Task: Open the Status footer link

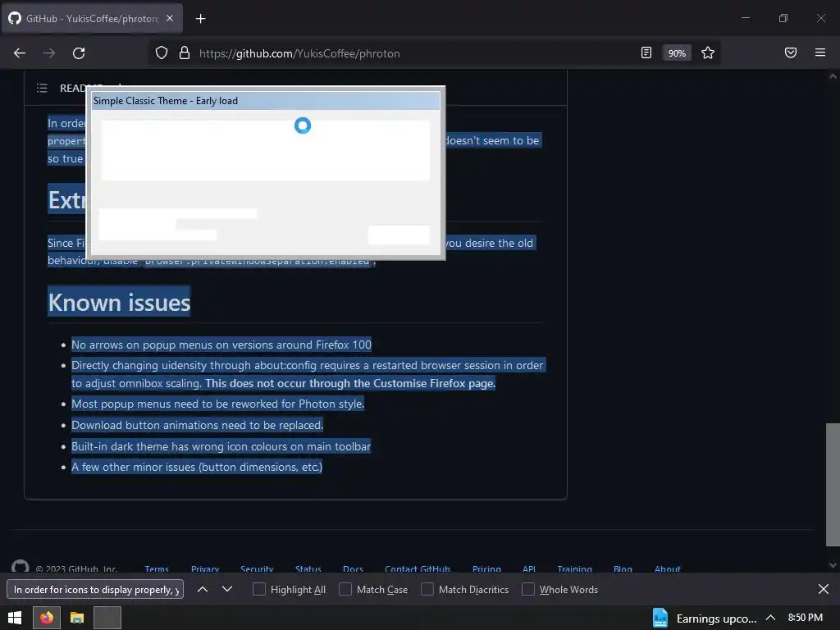Action: (308, 568)
